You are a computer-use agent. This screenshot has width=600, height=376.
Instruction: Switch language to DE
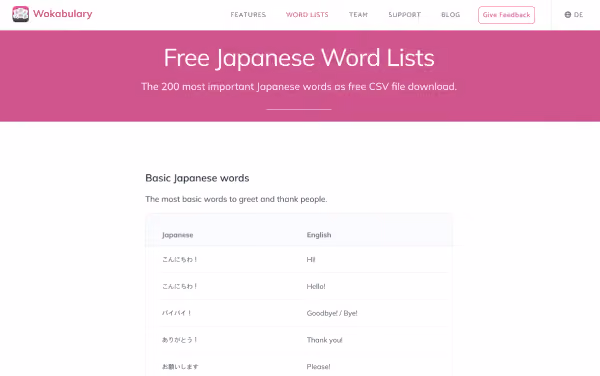click(578, 15)
